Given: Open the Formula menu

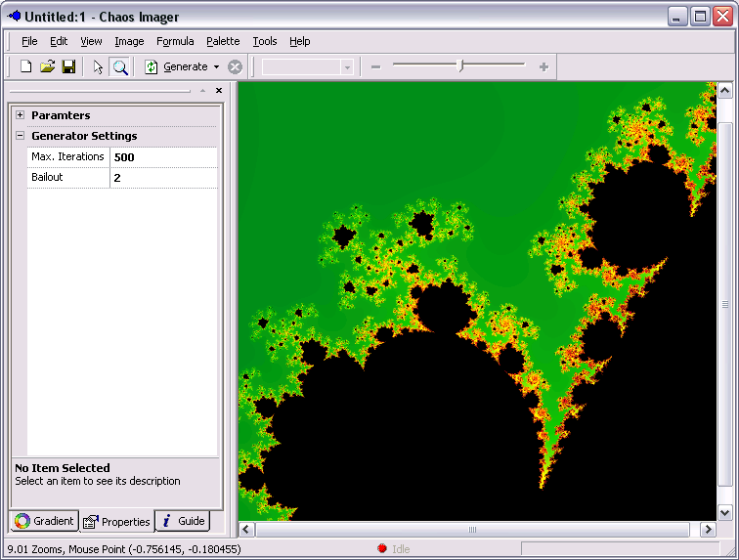Looking at the screenshot, I should click(175, 41).
